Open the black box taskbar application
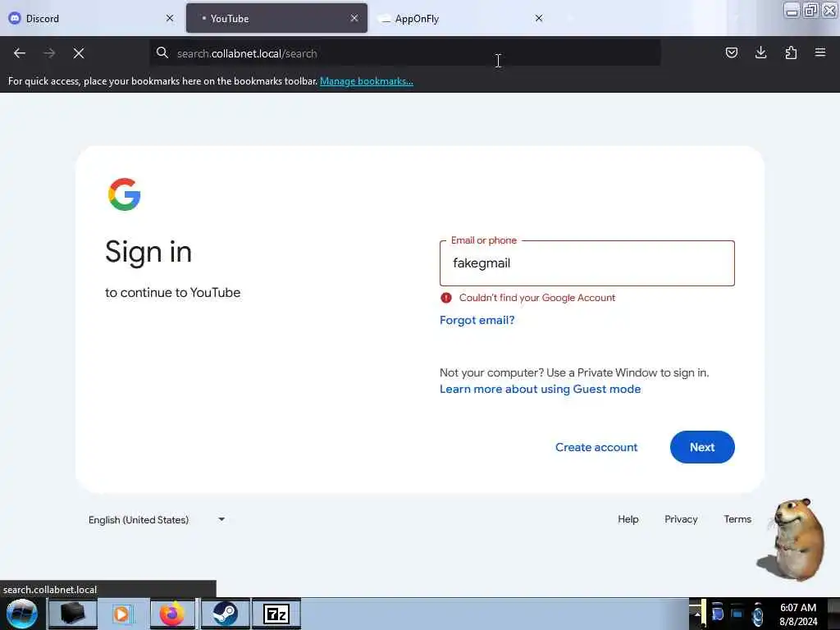The width and height of the screenshot is (840, 630). (x=73, y=614)
